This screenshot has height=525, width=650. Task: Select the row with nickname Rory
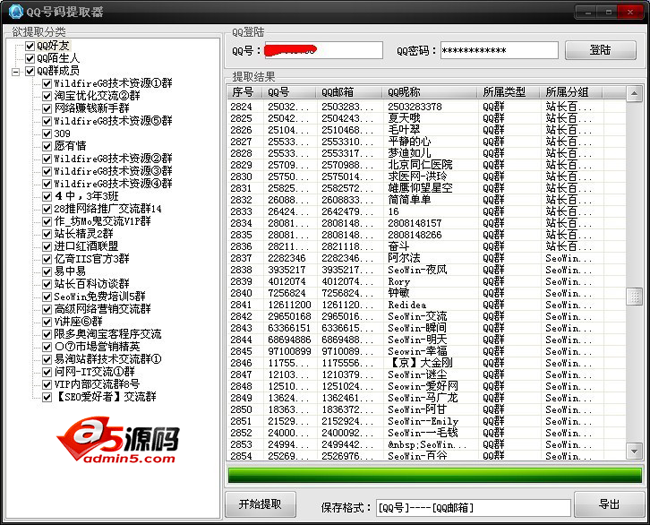click(427, 282)
